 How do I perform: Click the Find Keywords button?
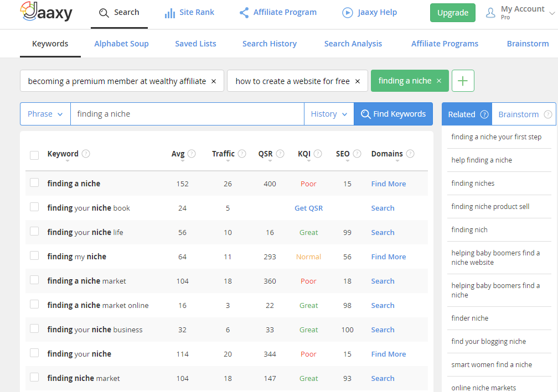(393, 114)
